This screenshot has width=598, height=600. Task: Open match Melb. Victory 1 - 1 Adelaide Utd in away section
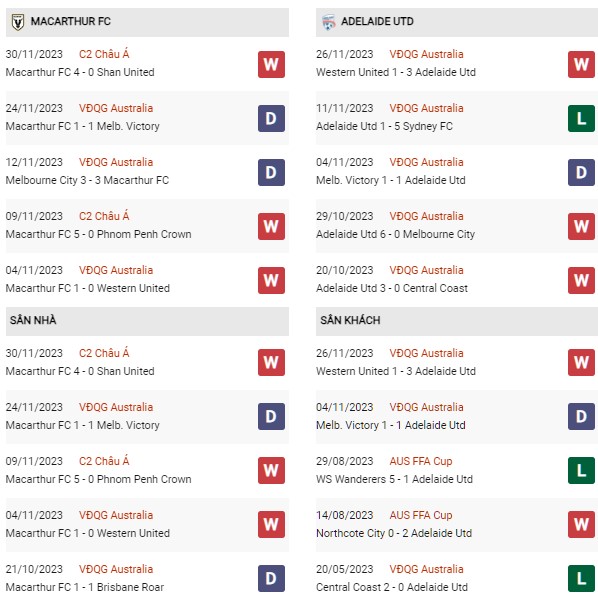coord(391,425)
